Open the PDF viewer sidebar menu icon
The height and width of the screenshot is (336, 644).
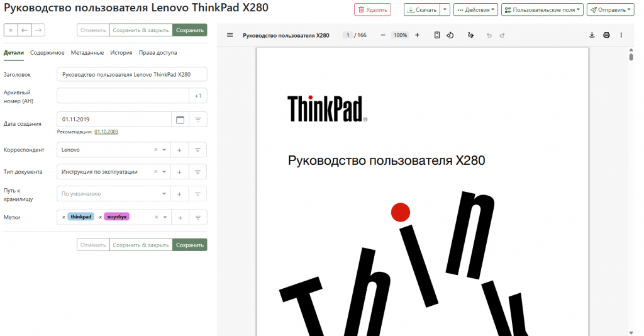(x=230, y=35)
